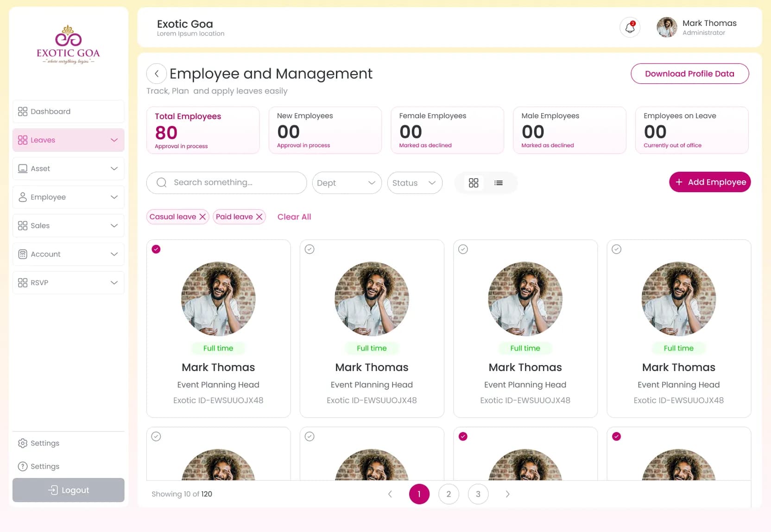
Task: Check the second employee card in the bottom row
Action: coord(310,436)
